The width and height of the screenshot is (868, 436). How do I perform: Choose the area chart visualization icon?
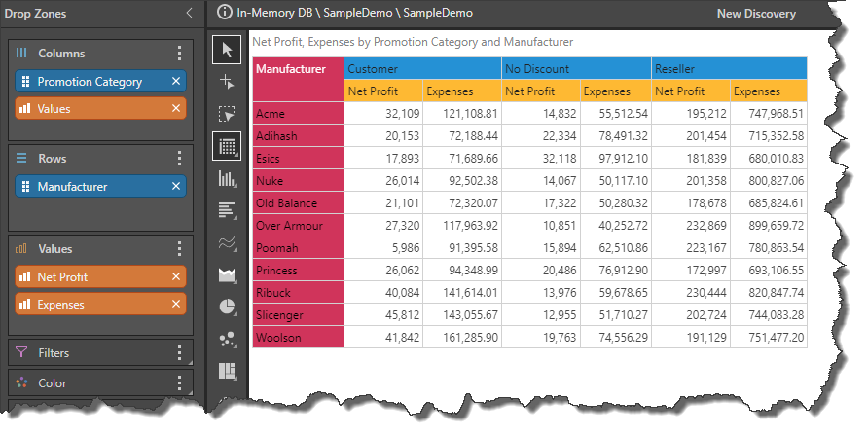(x=228, y=275)
